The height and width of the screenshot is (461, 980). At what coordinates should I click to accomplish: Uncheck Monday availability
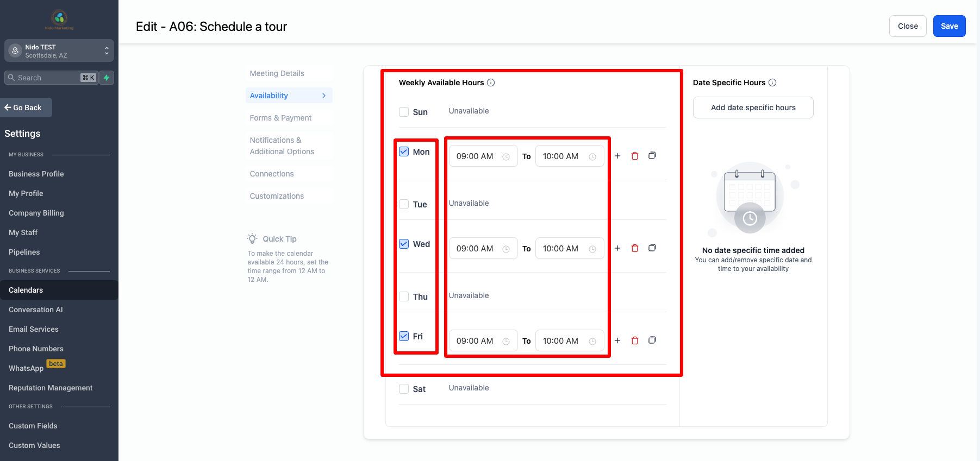pos(404,151)
